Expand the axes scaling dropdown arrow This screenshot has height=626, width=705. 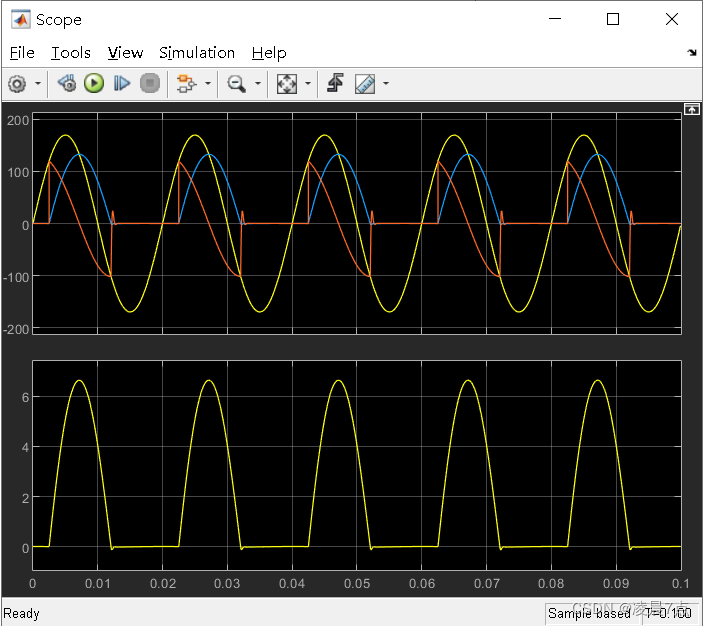308,83
